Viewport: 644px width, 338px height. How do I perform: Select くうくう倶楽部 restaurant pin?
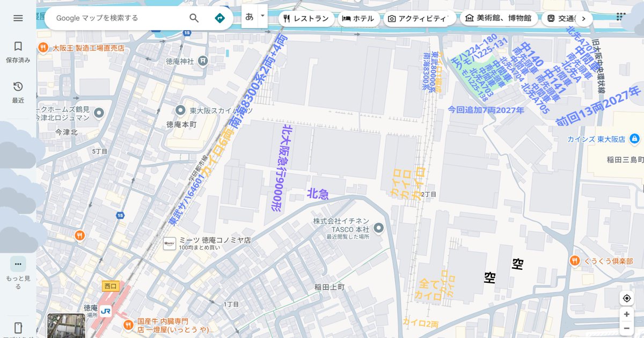[574, 261]
